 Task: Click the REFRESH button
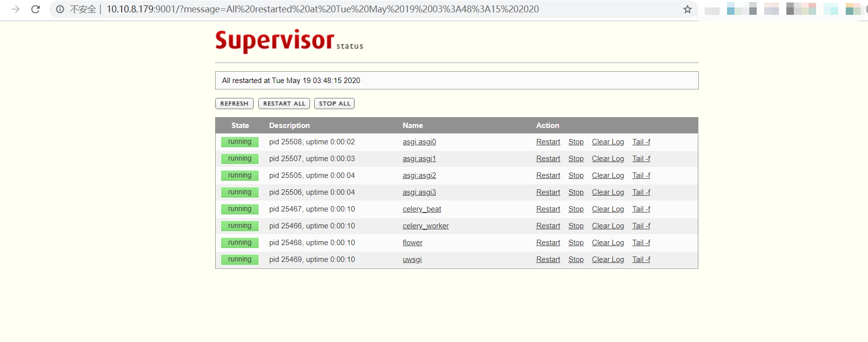[234, 103]
